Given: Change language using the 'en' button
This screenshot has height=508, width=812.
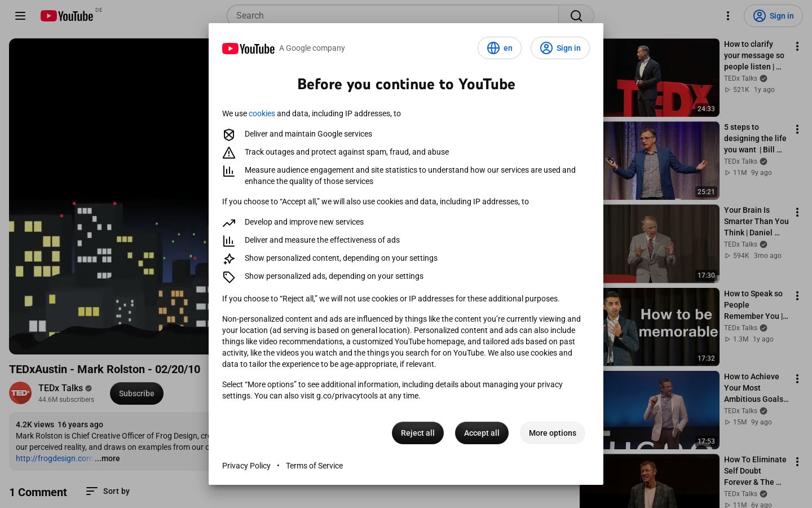Looking at the screenshot, I should pos(500,48).
